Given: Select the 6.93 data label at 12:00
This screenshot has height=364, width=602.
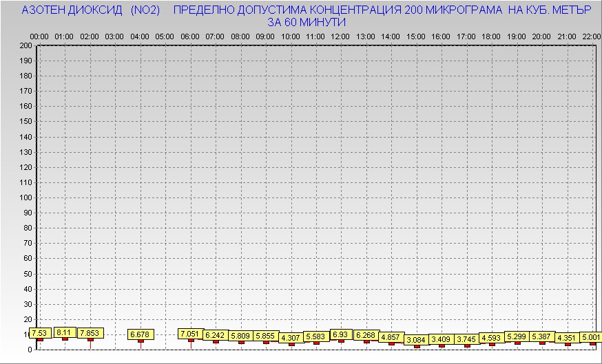Looking at the screenshot, I should [340, 334].
